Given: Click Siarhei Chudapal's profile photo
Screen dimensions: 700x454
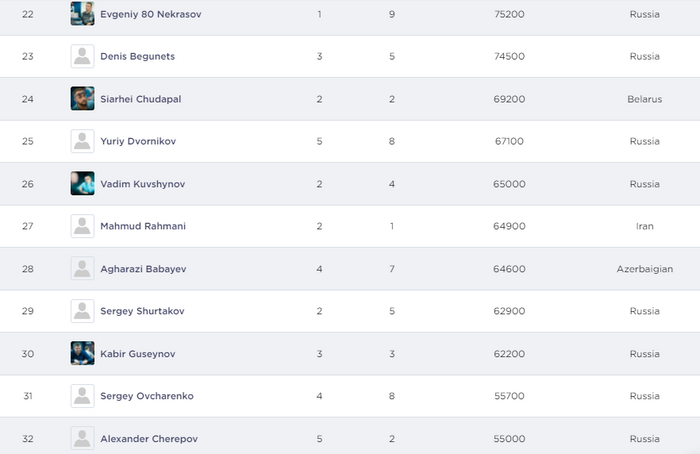Looking at the screenshot, I should point(82,99).
